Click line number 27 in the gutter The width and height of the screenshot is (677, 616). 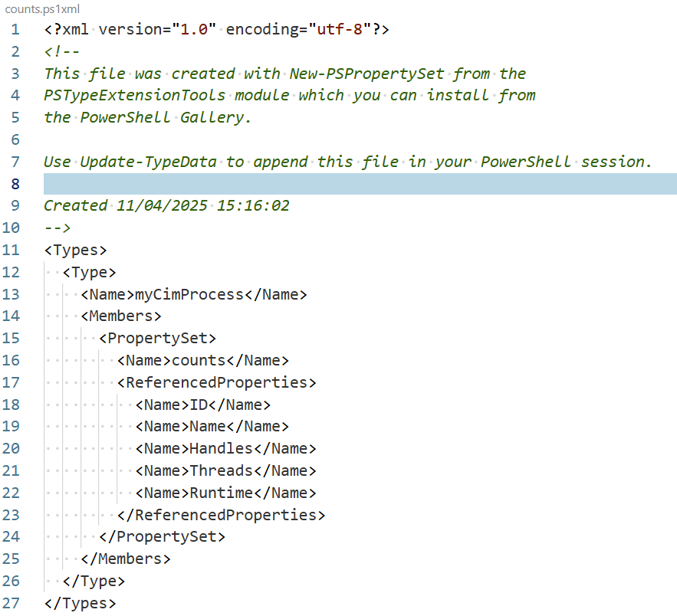coord(12,603)
